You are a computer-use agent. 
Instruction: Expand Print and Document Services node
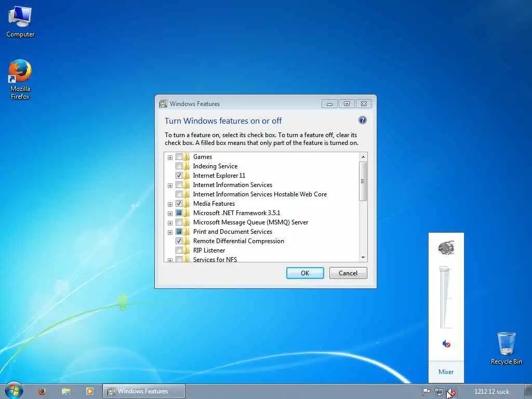170,232
